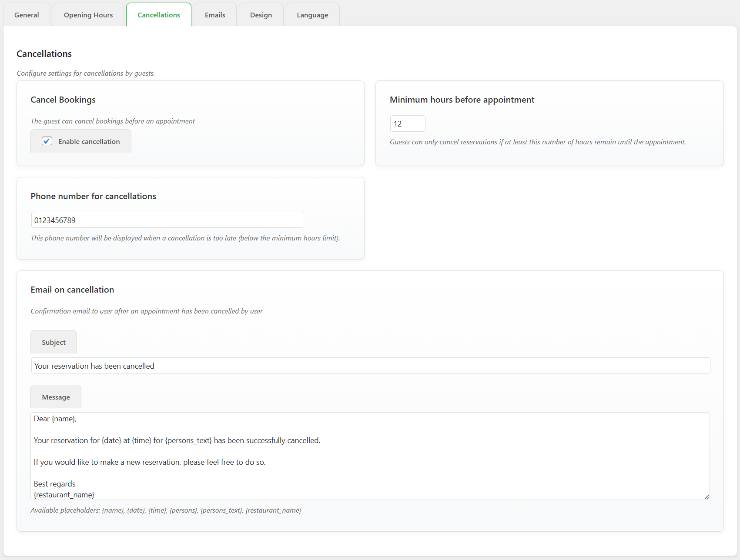Select the Cancellations tab

coord(158,14)
